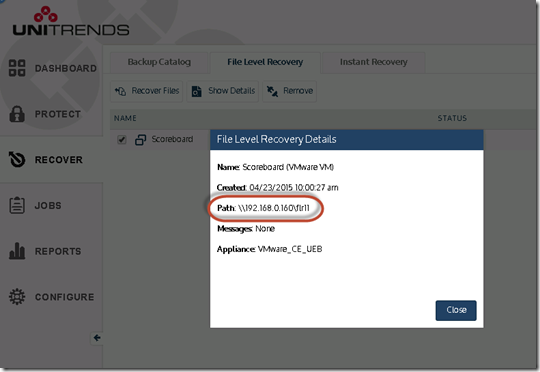Collapse the sidebar with the left arrow
This screenshot has width=540, height=372.
coord(97,338)
